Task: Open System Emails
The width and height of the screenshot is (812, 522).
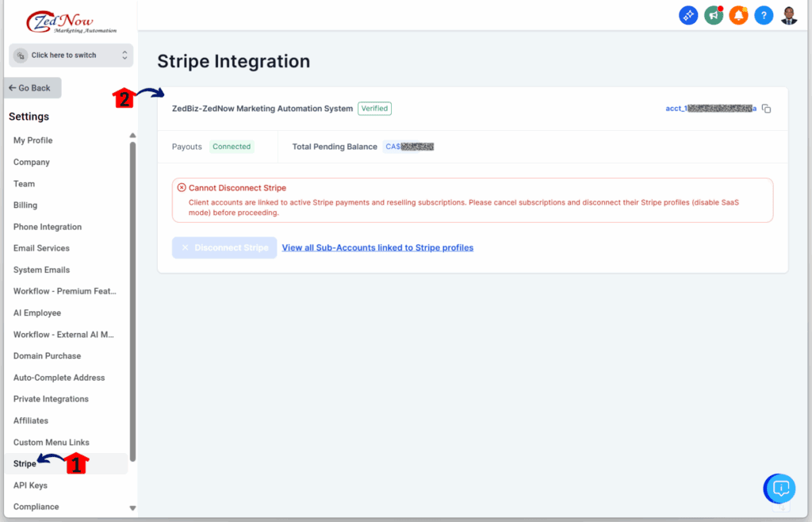Action: [x=41, y=270]
